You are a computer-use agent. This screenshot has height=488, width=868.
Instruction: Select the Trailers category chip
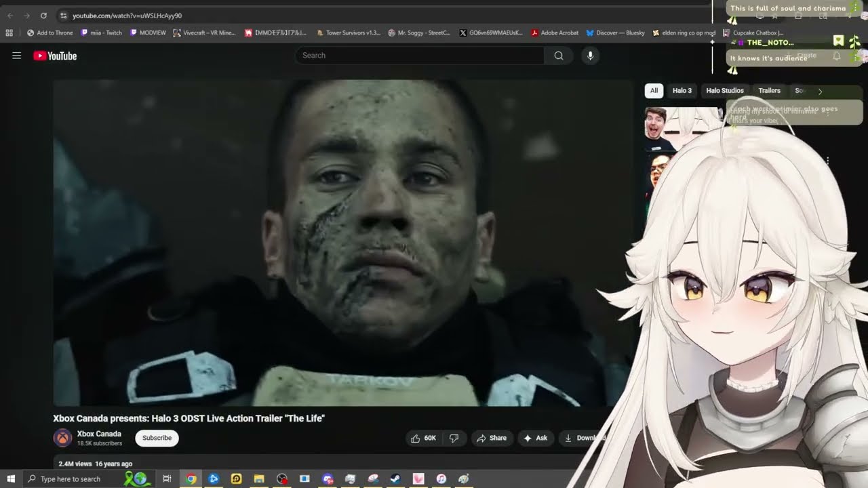coord(768,90)
